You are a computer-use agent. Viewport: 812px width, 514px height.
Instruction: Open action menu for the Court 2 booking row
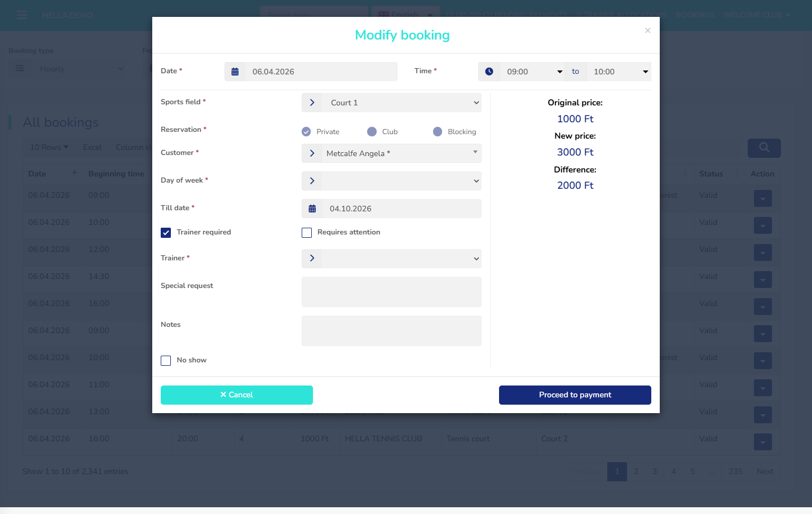(x=763, y=442)
